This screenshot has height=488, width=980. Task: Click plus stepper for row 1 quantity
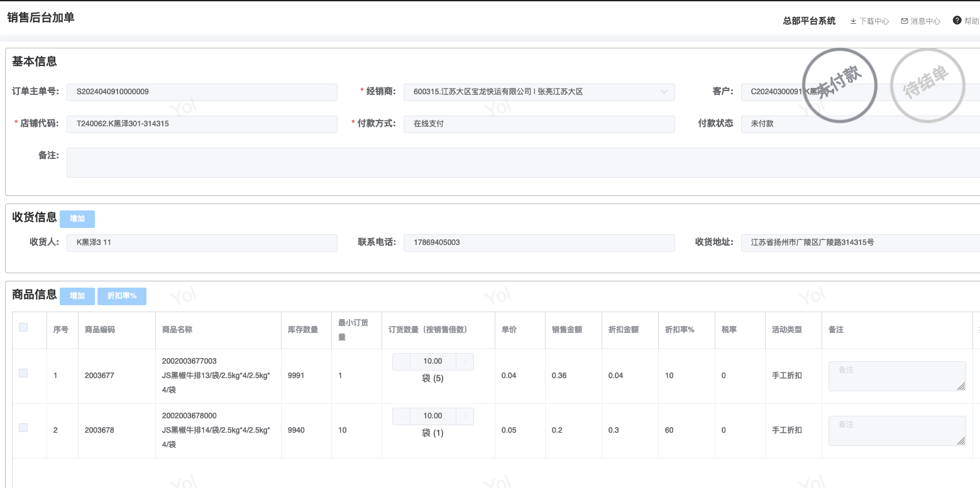465,362
